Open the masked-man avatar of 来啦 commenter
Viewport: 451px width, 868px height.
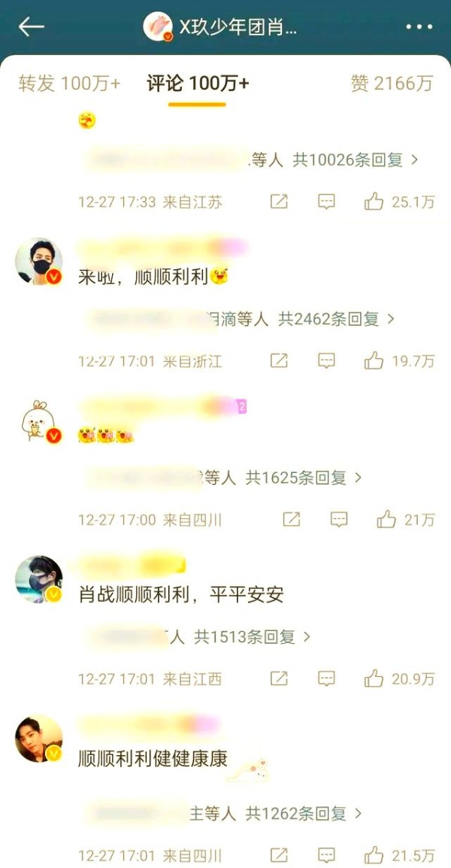39,261
